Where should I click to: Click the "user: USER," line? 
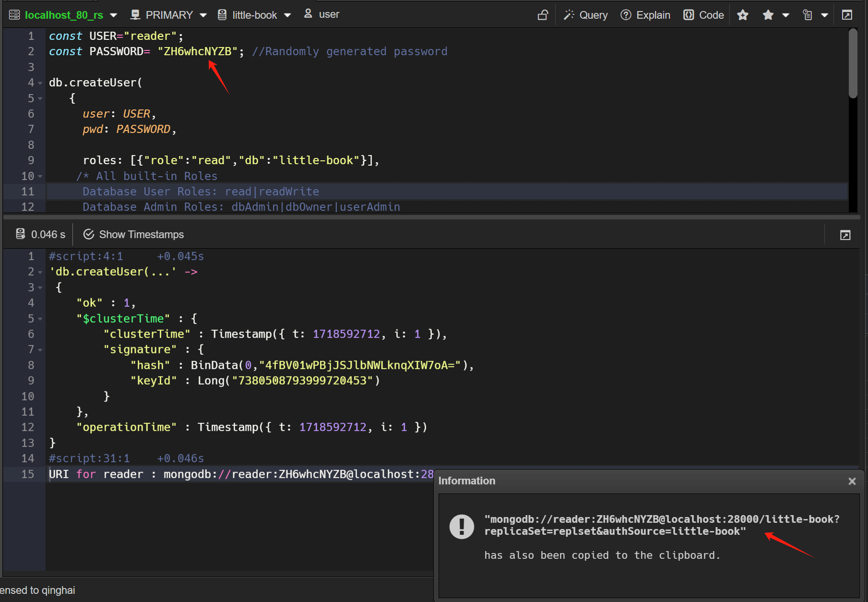(x=119, y=114)
